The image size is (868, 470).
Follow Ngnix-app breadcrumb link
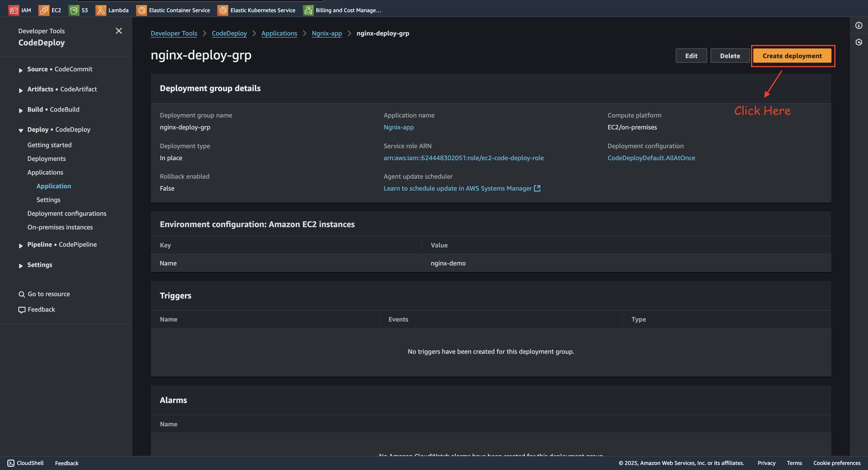click(x=326, y=33)
